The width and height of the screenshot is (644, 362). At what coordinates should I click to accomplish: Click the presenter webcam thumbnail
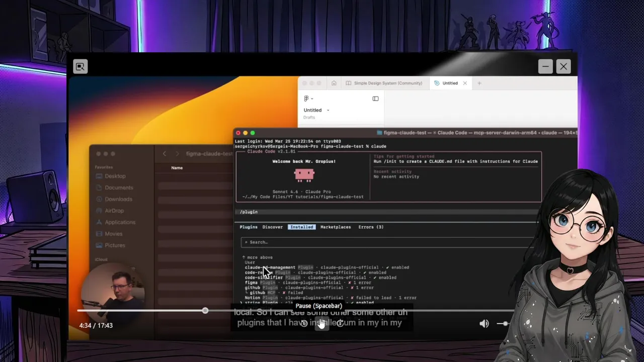click(x=113, y=295)
